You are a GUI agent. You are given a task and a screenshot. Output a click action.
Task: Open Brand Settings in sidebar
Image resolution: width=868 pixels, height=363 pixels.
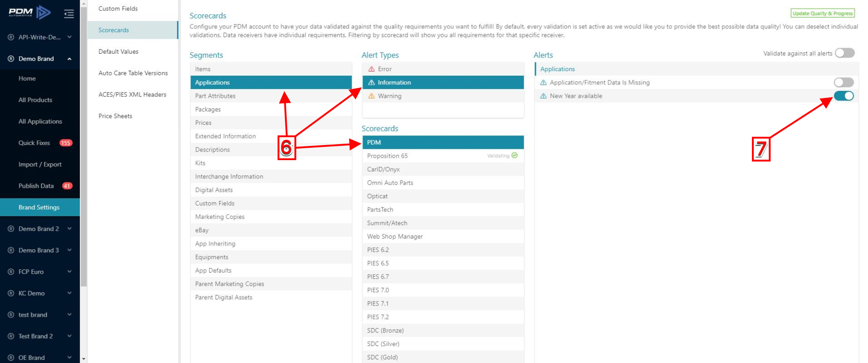point(40,207)
